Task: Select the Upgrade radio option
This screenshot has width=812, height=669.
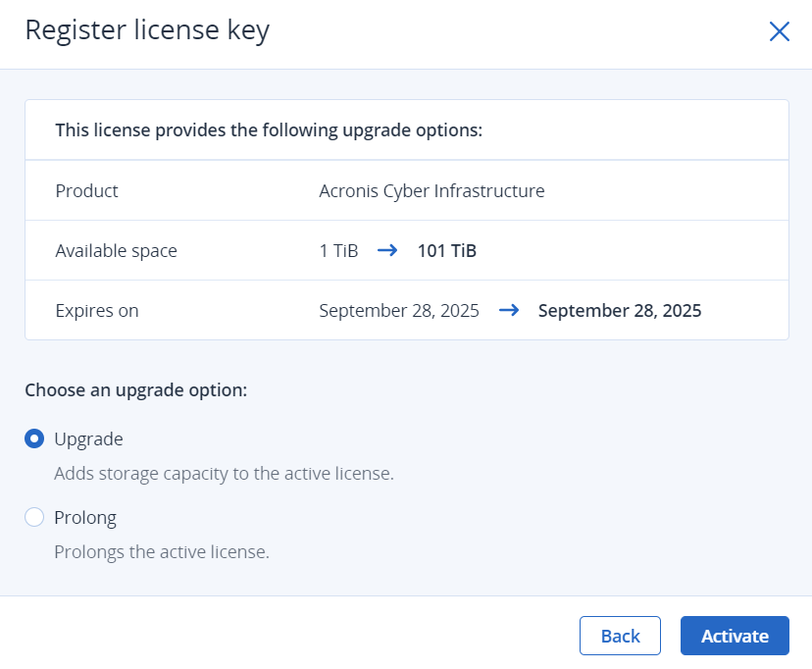Action: [34, 439]
